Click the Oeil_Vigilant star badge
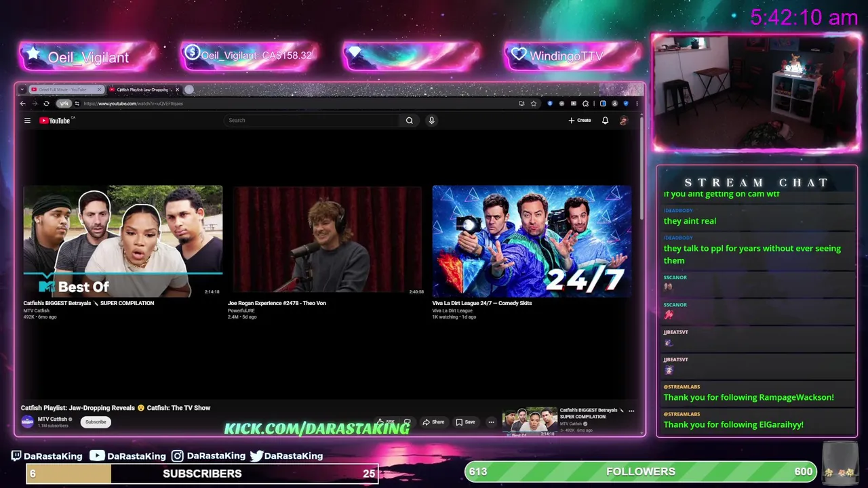The height and width of the screenshot is (488, 868). point(88,57)
